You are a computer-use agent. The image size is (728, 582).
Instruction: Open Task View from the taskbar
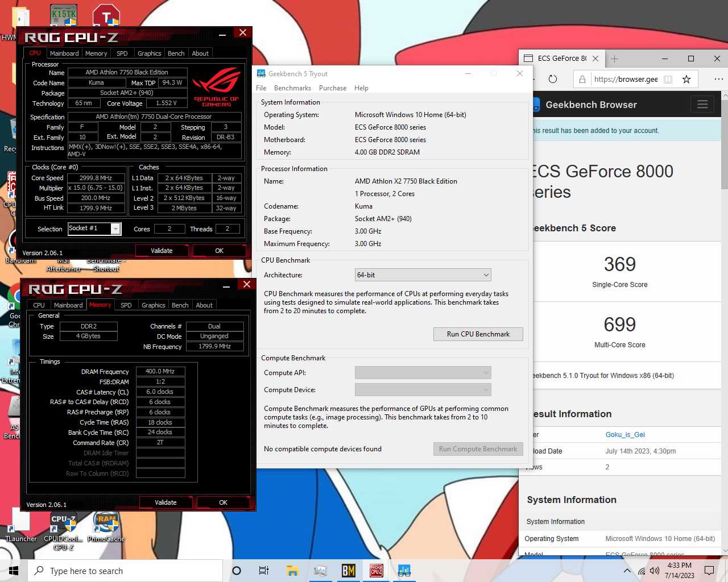click(x=264, y=571)
